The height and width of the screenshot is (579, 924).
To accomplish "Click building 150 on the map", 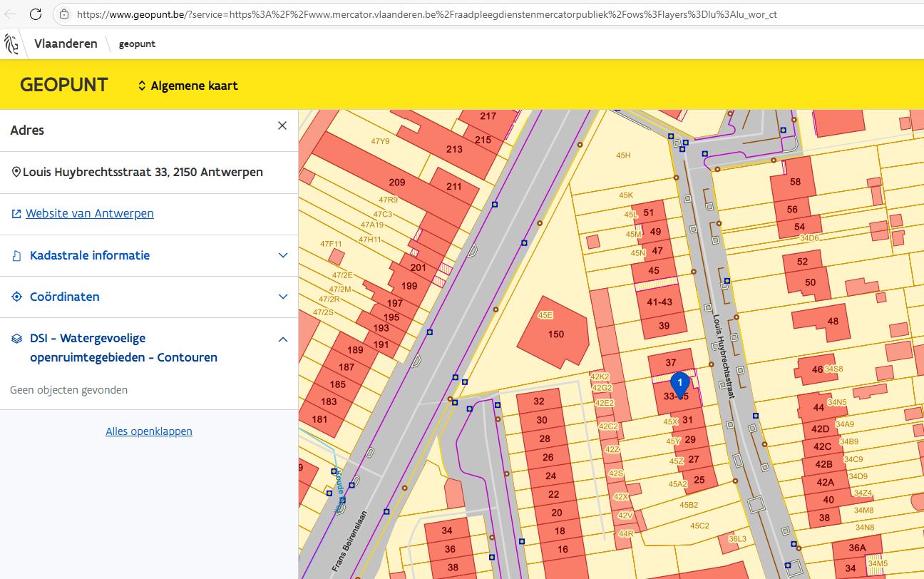I will [555, 334].
